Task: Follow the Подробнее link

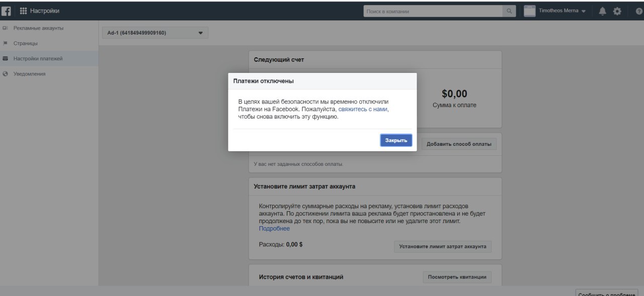Action: (x=274, y=229)
